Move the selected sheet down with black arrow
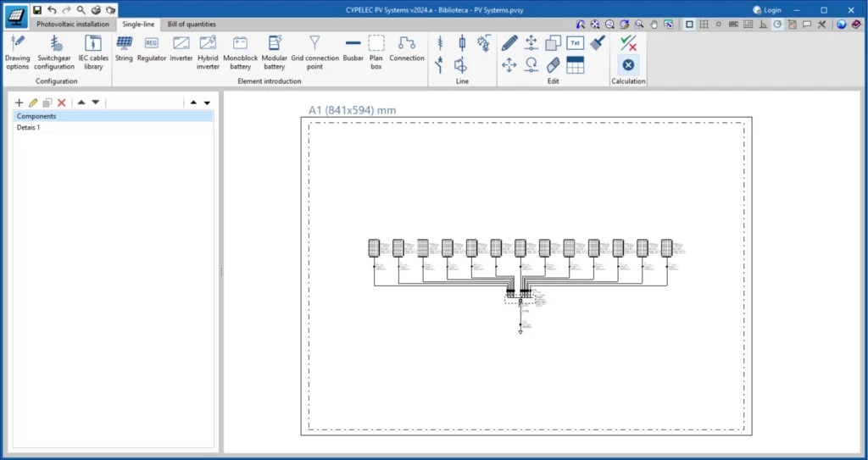 (207, 103)
